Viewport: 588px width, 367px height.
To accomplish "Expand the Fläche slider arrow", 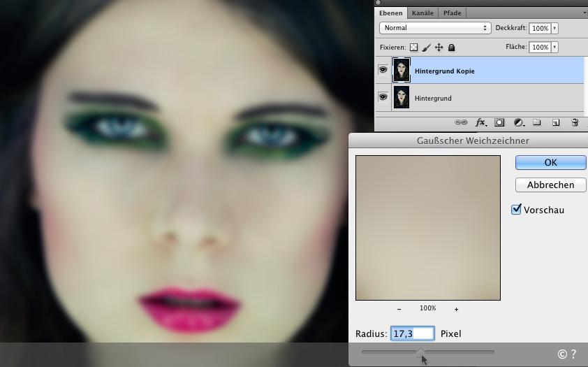I will point(554,47).
